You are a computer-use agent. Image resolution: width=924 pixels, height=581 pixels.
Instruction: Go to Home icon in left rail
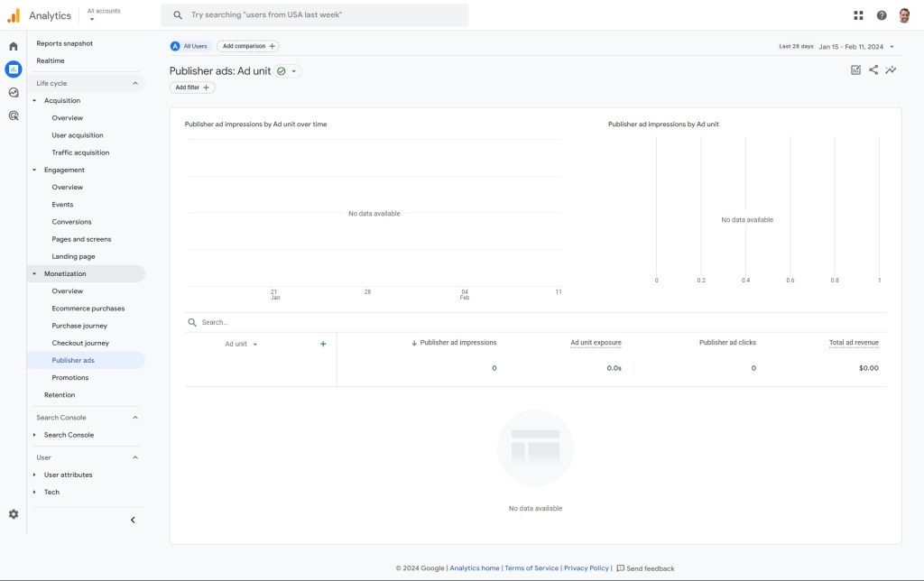tap(13, 46)
